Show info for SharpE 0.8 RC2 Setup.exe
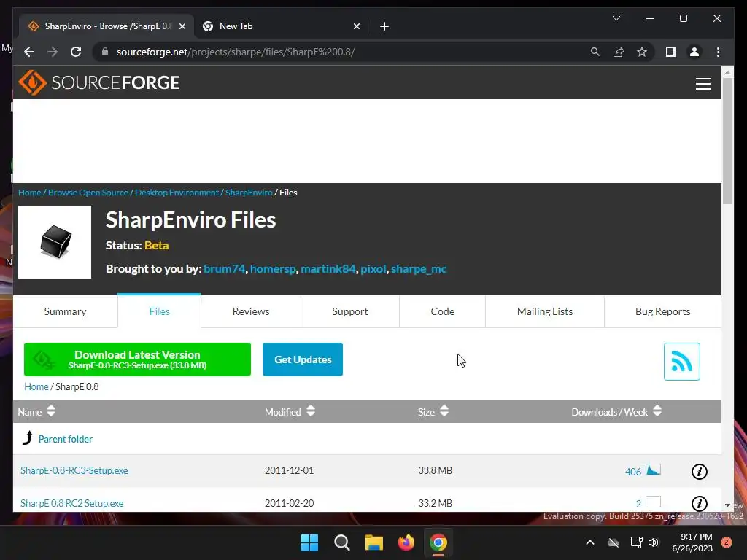This screenshot has height=560, width=747. point(699,503)
